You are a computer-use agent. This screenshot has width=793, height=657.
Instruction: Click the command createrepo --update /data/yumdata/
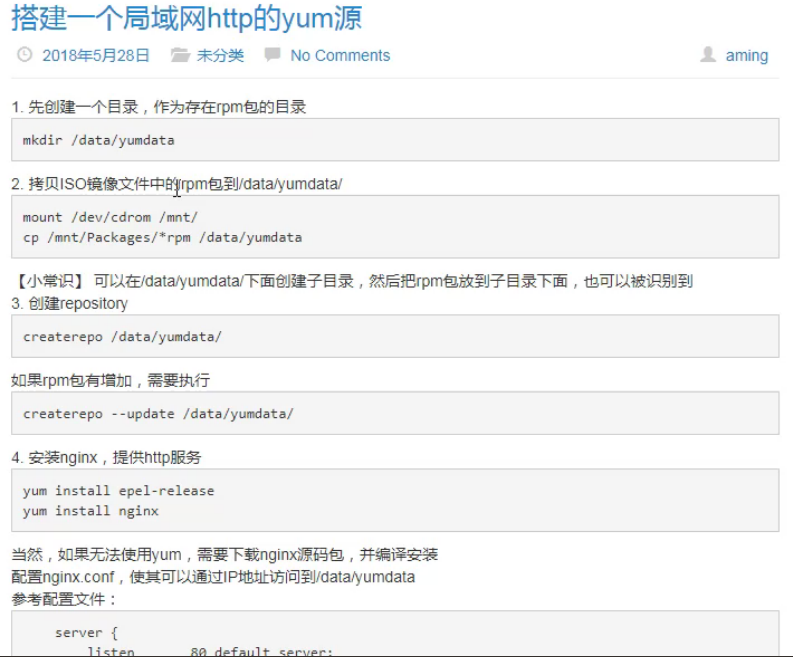tap(158, 414)
